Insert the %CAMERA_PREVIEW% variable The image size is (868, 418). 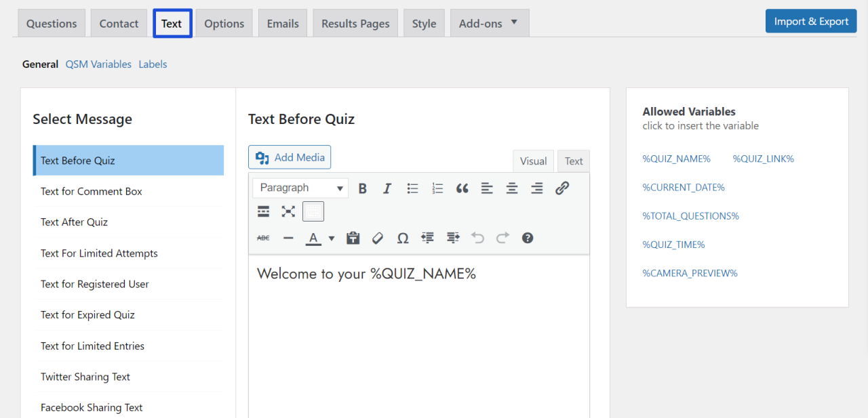(x=690, y=273)
